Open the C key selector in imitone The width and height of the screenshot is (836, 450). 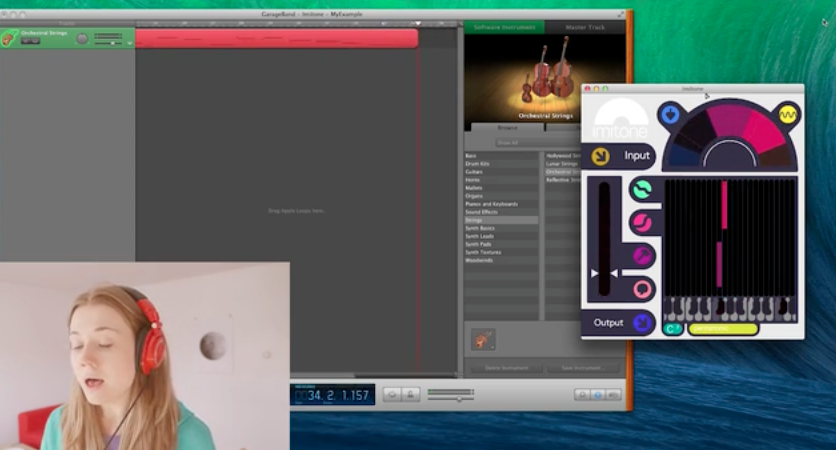click(672, 329)
